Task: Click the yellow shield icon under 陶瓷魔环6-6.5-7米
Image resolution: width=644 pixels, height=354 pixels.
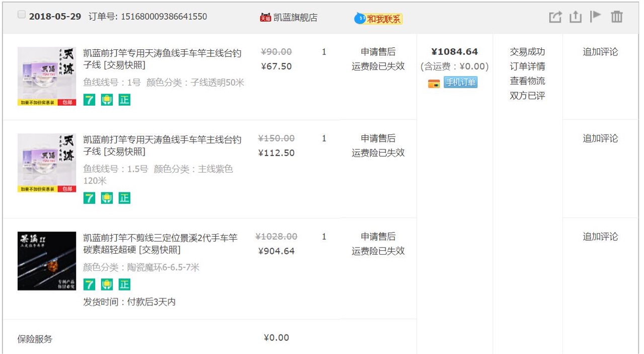Action: tap(107, 285)
